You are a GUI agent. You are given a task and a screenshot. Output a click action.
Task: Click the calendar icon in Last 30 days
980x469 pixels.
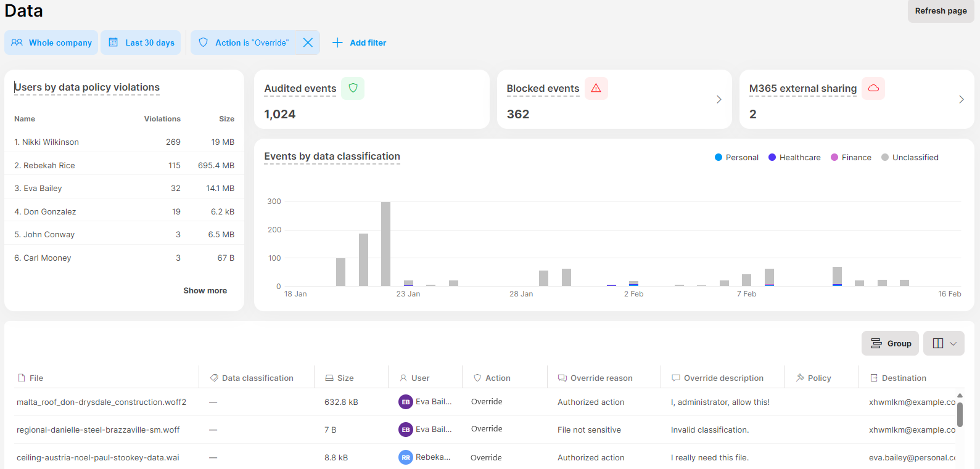pyautogui.click(x=113, y=43)
